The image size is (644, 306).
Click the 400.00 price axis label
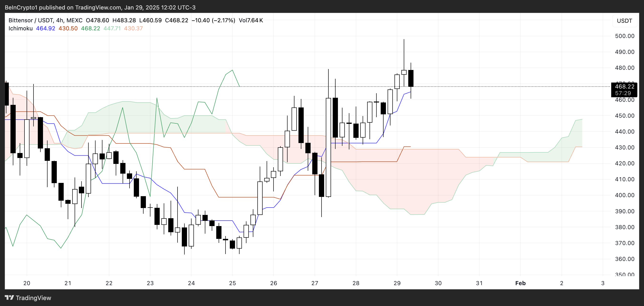tap(624, 195)
